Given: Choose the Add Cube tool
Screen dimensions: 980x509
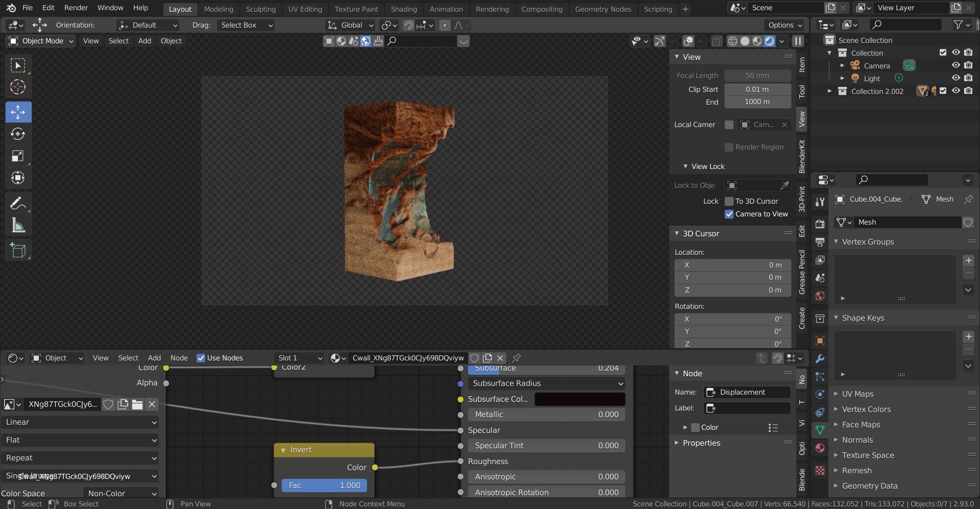Looking at the screenshot, I should (x=18, y=250).
